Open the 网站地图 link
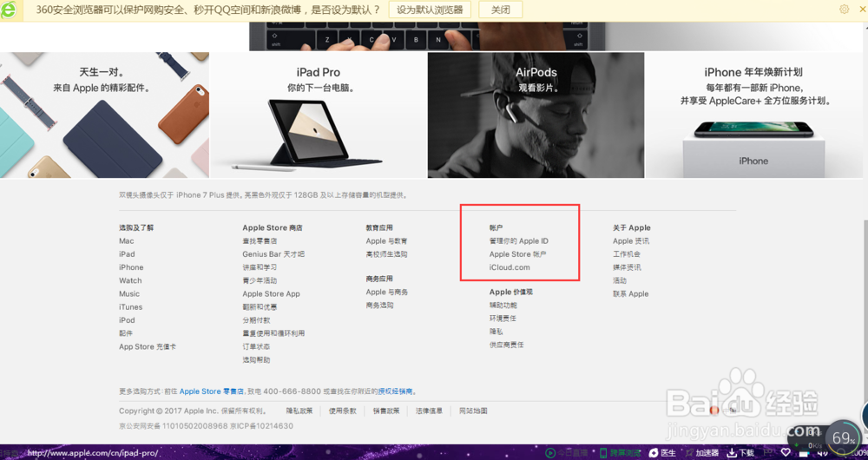Image resolution: width=868 pixels, height=460 pixels. 473,411
